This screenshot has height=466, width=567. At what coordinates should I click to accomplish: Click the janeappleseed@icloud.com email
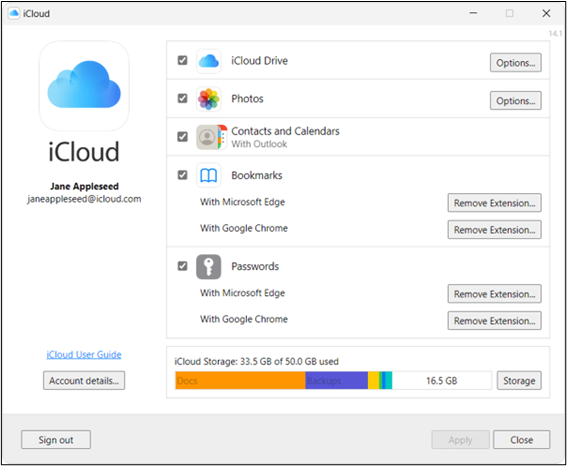84,199
